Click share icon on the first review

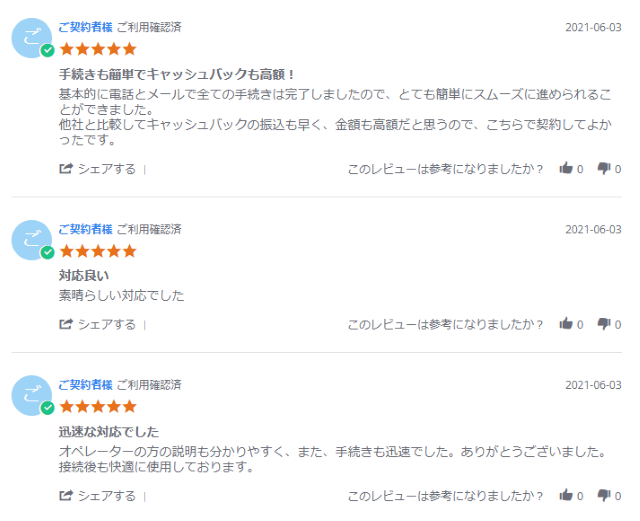coord(67,169)
